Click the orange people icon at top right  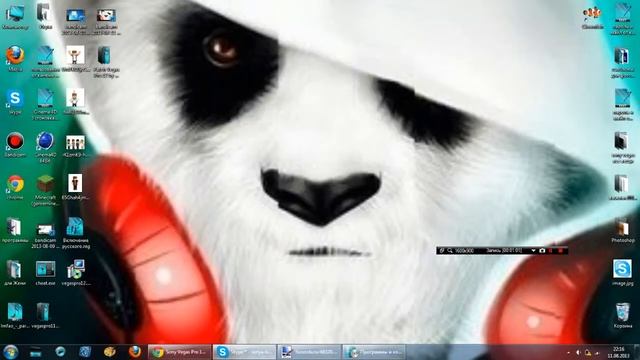point(592,17)
